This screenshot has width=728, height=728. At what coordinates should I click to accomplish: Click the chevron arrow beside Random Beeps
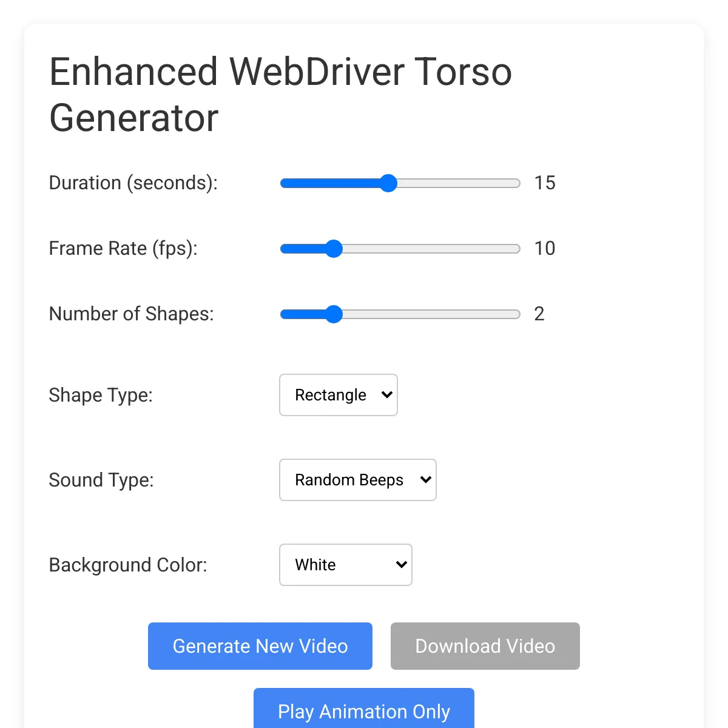(426, 480)
